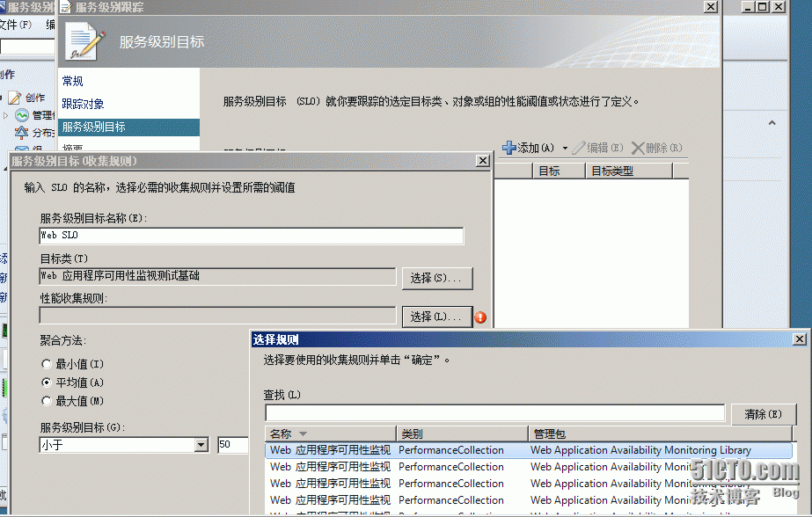
Task: Open the 服务级别目标 wizard page
Action: [128, 127]
